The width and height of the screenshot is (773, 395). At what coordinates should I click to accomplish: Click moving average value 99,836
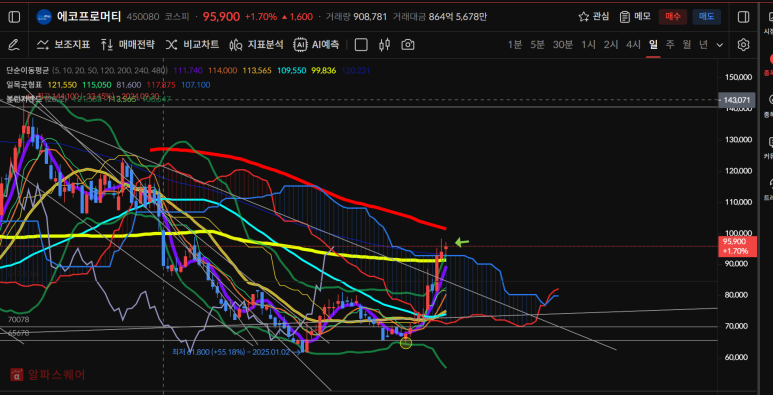tap(323, 71)
